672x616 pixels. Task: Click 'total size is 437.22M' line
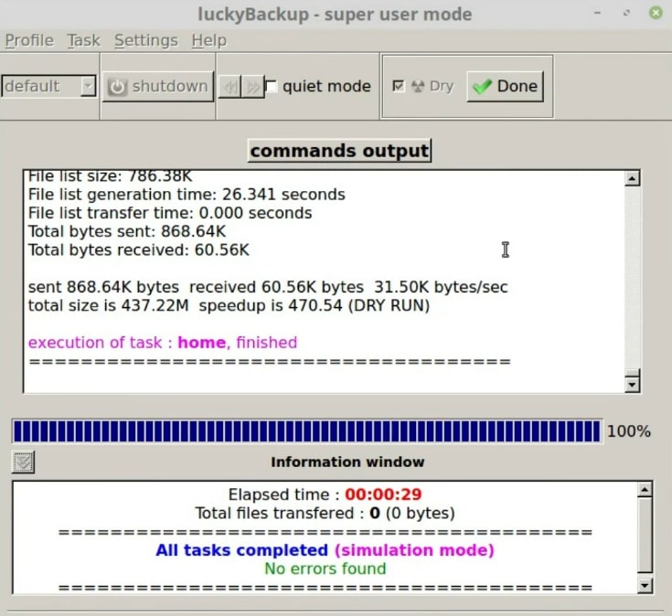point(229,306)
